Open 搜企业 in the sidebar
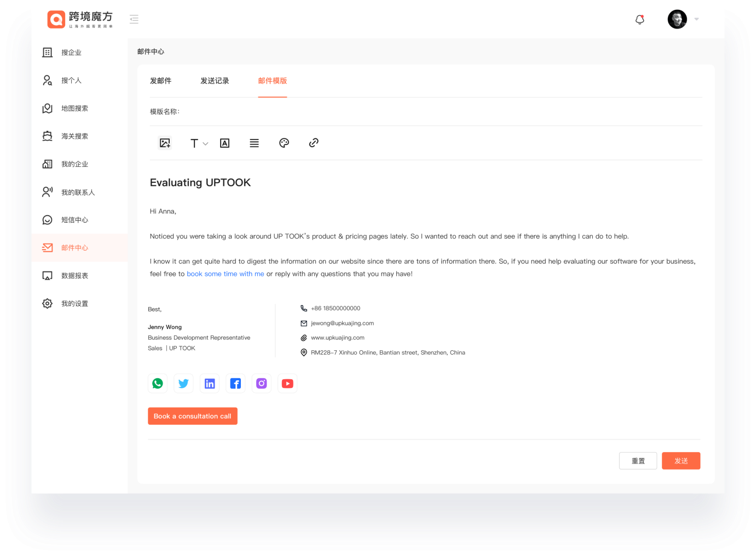 coord(80,53)
